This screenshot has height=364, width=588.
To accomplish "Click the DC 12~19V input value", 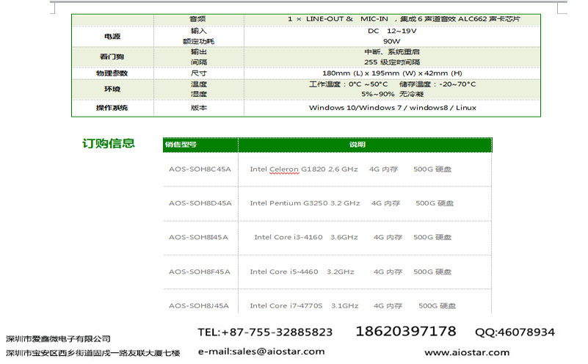I will click(x=392, y=31).
